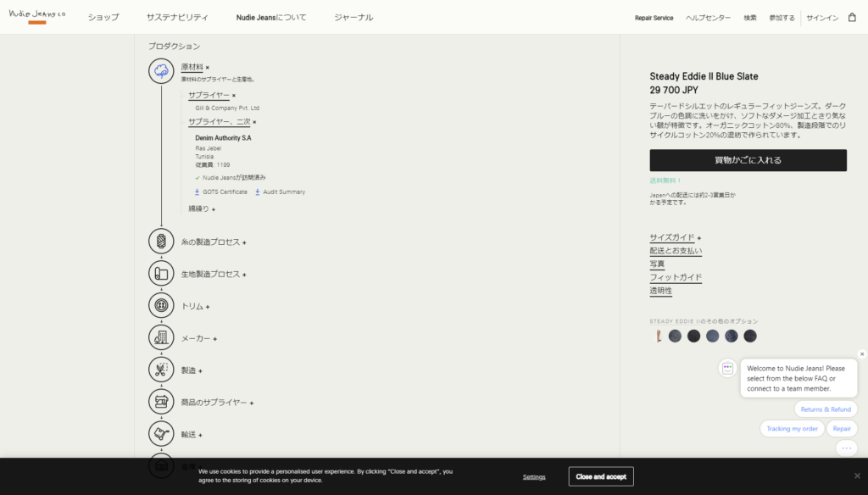868x495 pixels.
Task: Click the maker factory building icon
Action: (161, 337)
